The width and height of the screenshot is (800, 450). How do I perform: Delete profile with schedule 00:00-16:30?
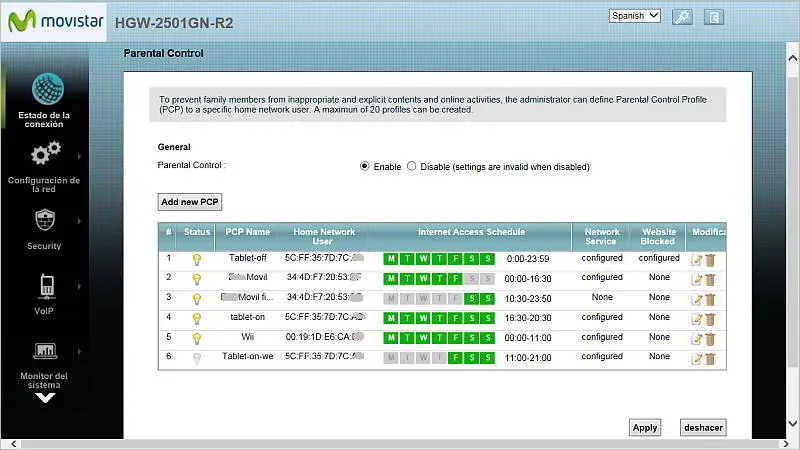[710, 280]
